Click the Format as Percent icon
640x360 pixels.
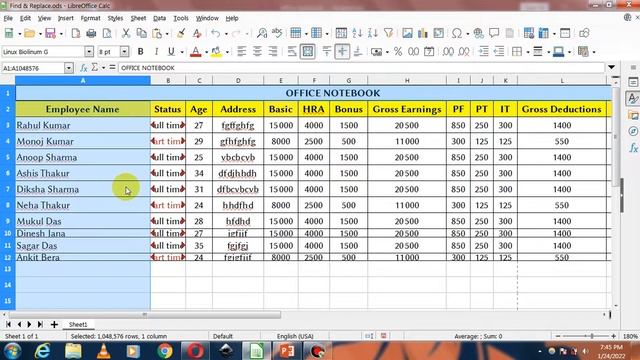[x=398, y=52]
